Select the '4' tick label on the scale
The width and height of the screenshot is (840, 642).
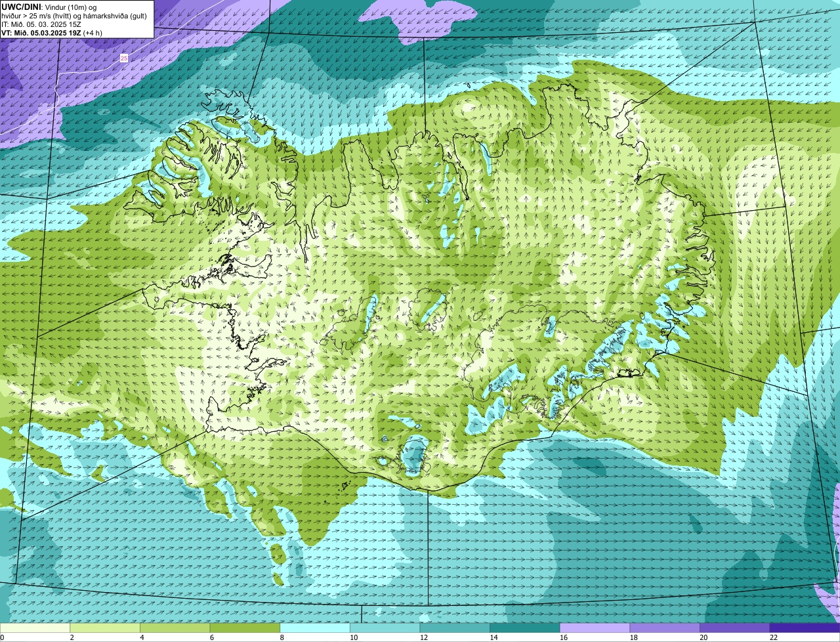click(142, 637)
